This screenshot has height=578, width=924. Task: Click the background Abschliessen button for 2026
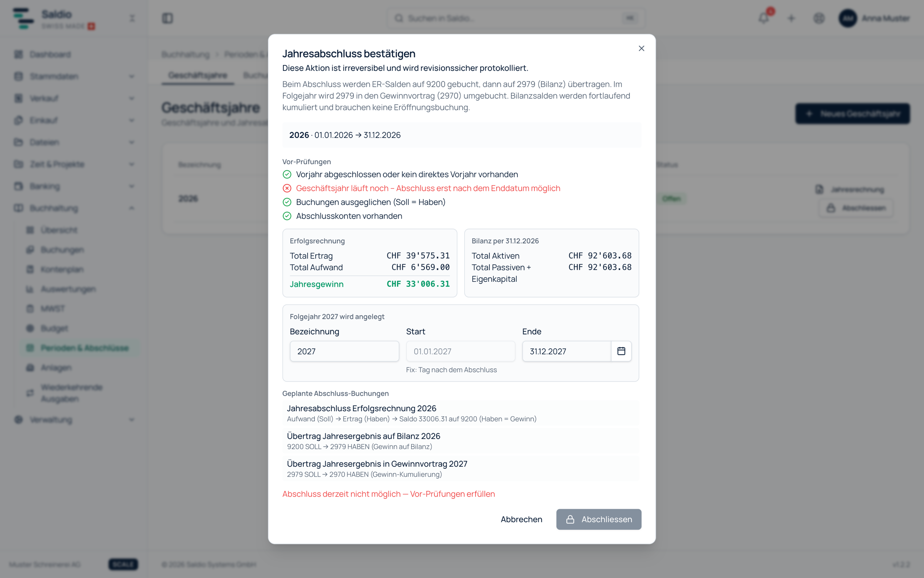coord(856,208)
